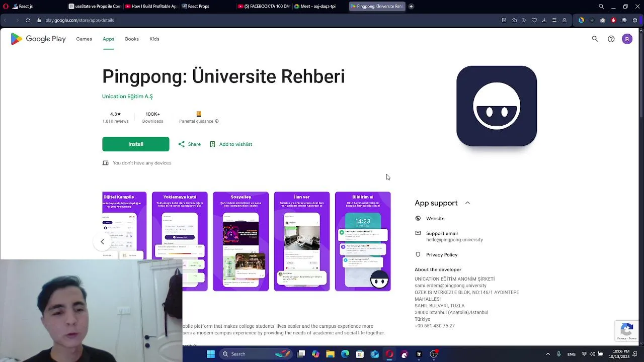Image resolution: width=644 pixels, height=362 pixels.
Task: Open Microsoft Edge from the taskbar
Action: (x=345, y=354)
